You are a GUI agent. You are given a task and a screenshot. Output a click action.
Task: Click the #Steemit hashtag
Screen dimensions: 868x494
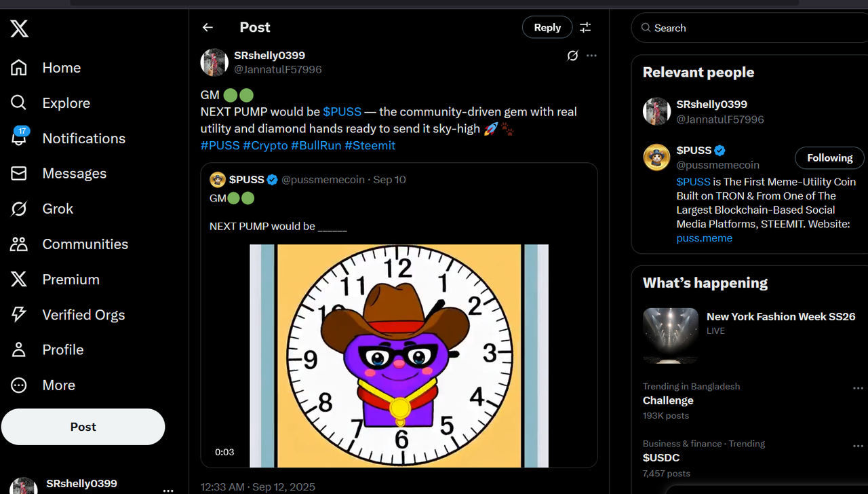(x=370, y=145)
